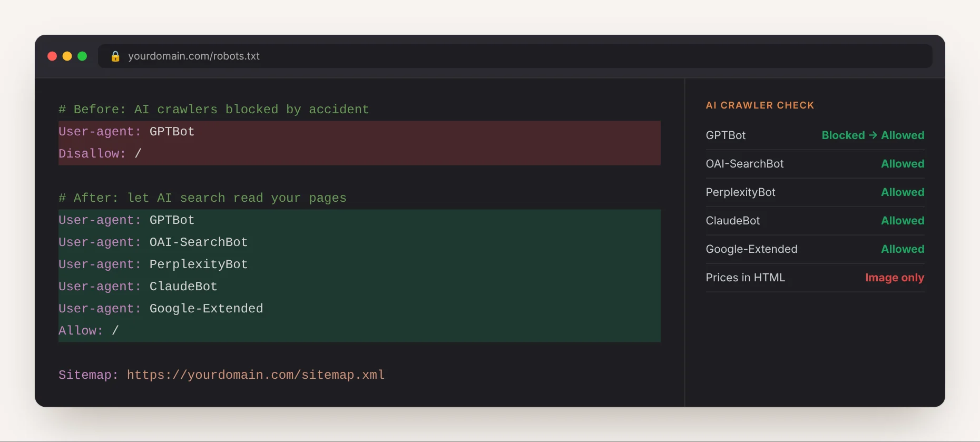Click GPTBot label in the crawler check panel
Viewport: 980px width, 442px height.
pyautogui.click(x=726, y=135)
